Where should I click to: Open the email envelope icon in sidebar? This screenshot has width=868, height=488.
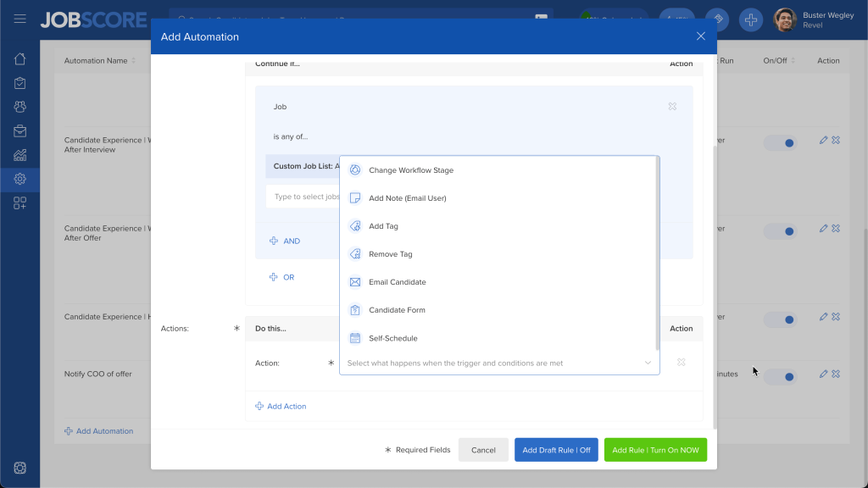click(x=19, y=131)
